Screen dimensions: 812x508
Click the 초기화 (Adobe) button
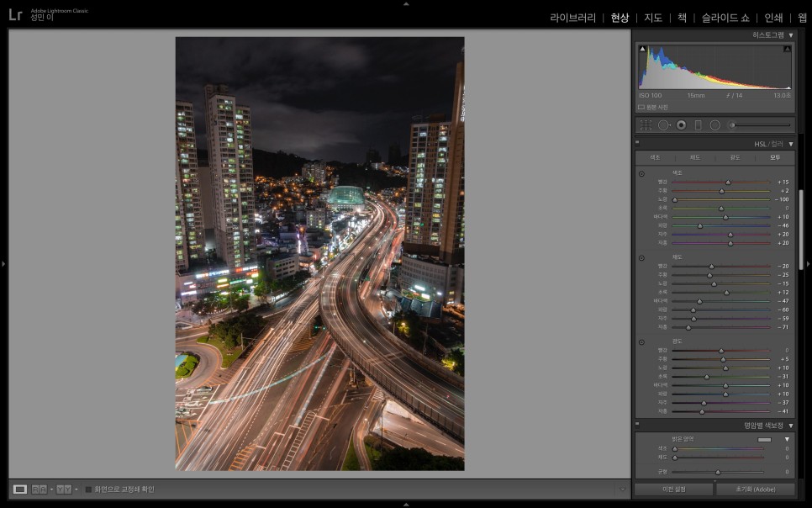(756, 489)
